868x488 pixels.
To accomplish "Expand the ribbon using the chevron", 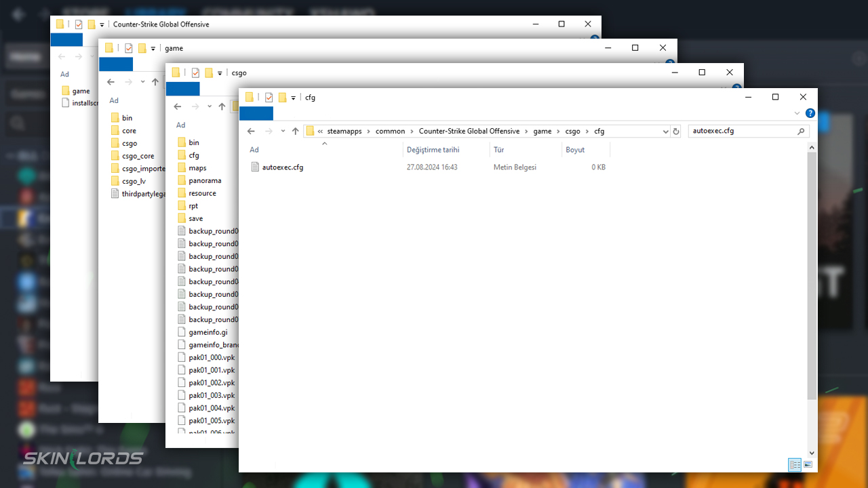I will click(797, 113).
